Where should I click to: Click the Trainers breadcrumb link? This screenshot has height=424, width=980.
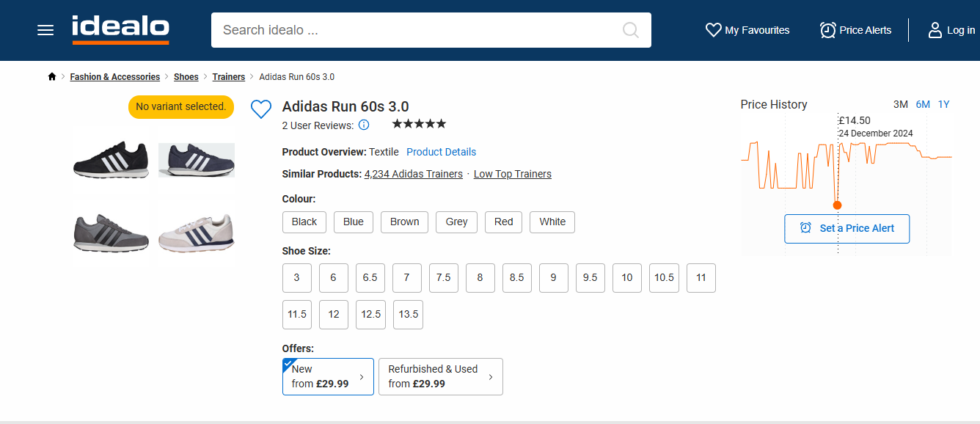point(229,77)
